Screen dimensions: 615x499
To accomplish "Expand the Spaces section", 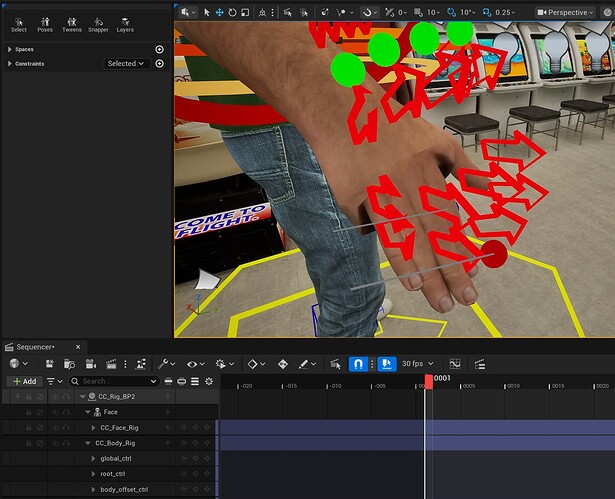I will tap(9, 49).
